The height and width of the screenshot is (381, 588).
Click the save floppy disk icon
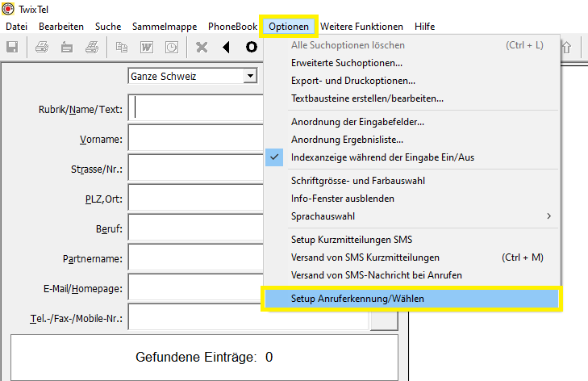pyautogui.click(x=12, y=47)
